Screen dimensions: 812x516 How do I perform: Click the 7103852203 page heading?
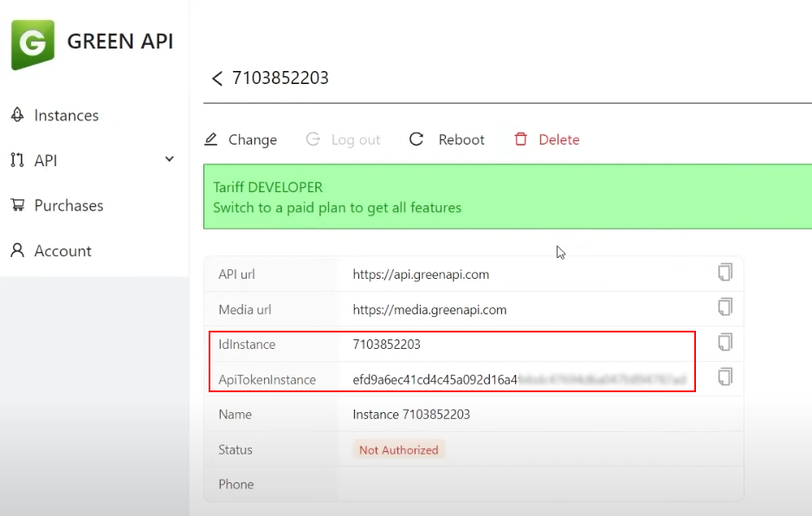click(x=280, y=78)
